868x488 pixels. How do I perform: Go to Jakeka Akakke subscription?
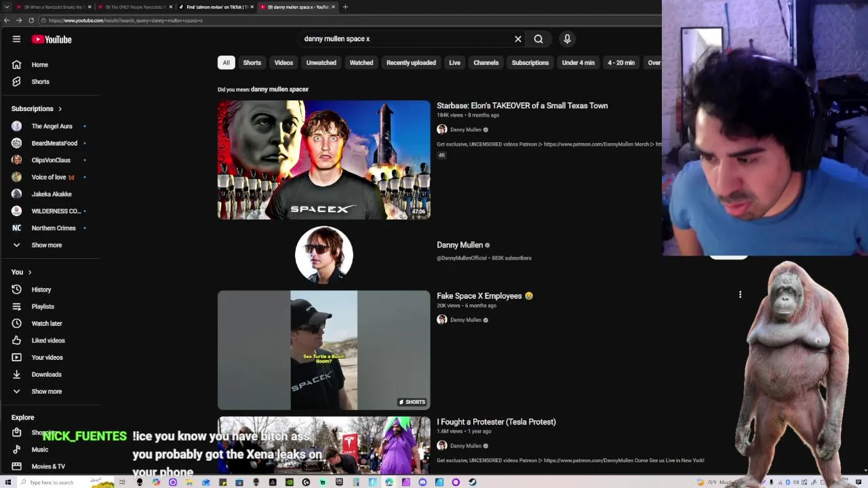[x=50, y=194]
